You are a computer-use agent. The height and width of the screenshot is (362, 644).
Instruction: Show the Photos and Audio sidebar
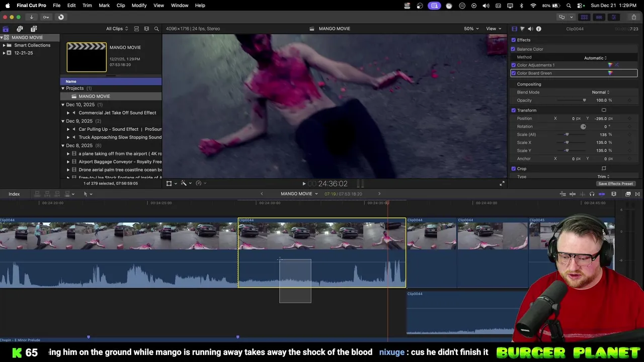click(x=20, y=29)
